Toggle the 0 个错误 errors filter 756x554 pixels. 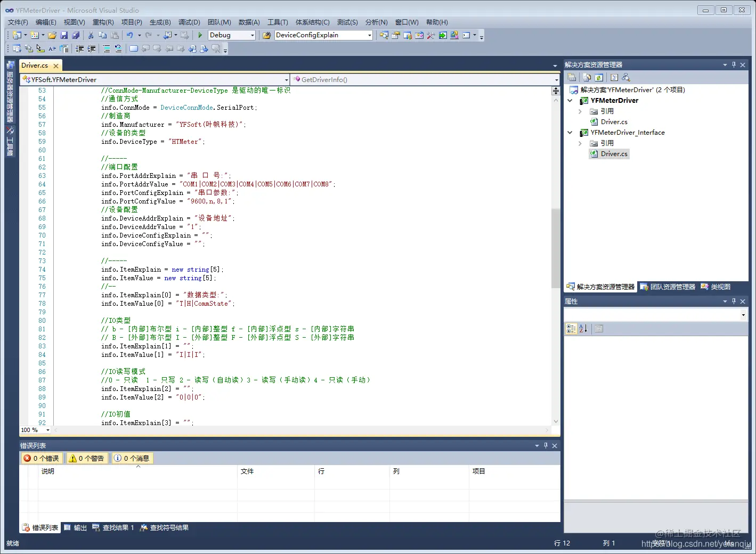(x=42, y=458)
